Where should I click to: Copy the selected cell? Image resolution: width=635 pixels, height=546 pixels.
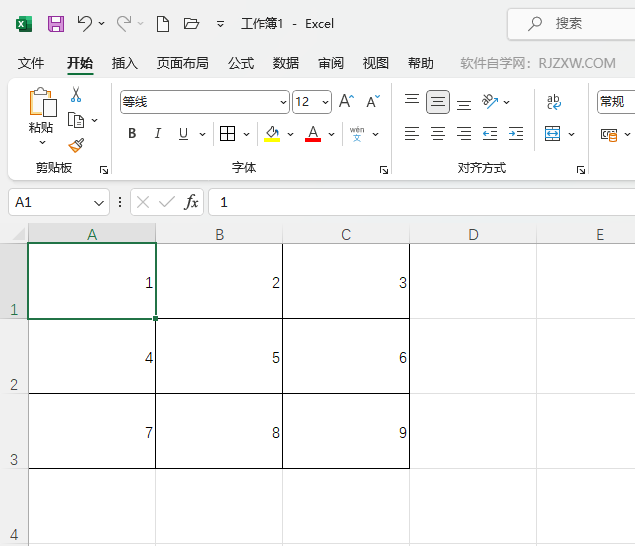click(76, 120)
